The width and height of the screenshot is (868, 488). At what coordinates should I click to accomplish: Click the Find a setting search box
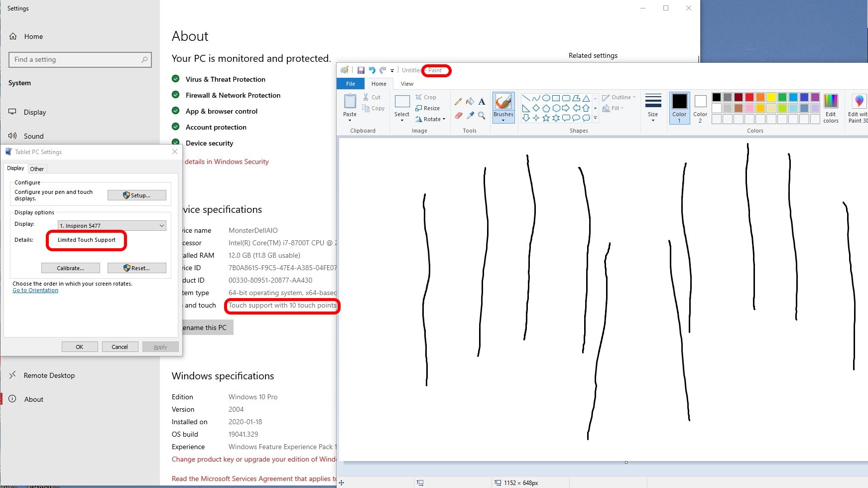coord(80,60)
